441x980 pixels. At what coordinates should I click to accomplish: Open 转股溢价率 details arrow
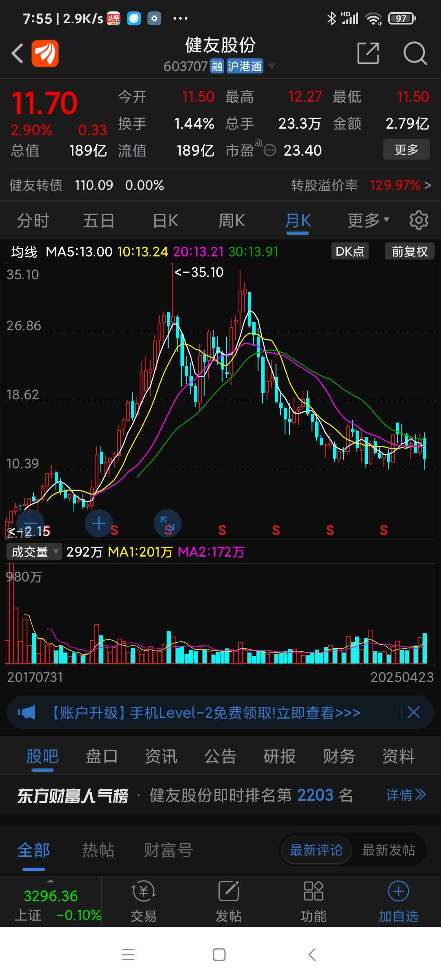[428, 185]
